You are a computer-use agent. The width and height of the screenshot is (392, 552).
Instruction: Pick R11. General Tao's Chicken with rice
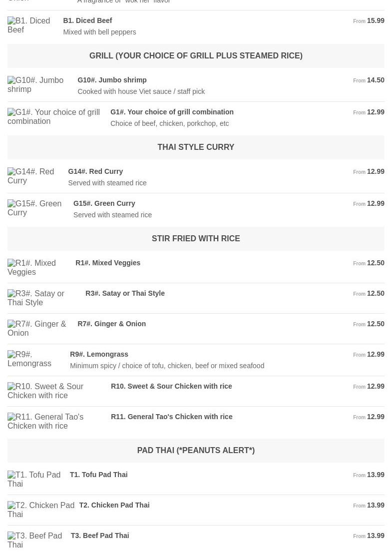(x=171, y=417)
